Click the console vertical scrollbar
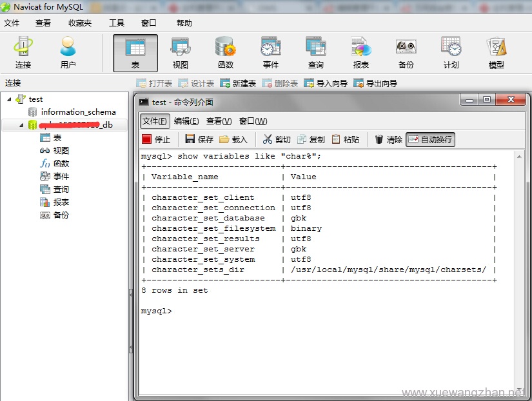This screenshot has height=401, width=532. [519, 271]
